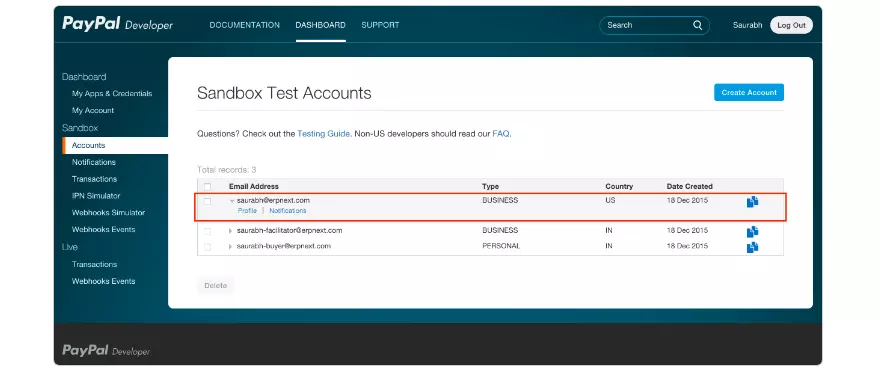Screen dimensions: 881x384
Task: Click the Type column header
Action: click(x=491, y=187)
